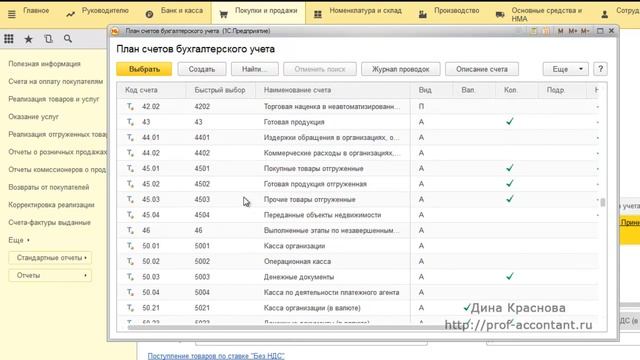Open Руководителю section
This screenshot has height=360, width=640.
point(105,11)
